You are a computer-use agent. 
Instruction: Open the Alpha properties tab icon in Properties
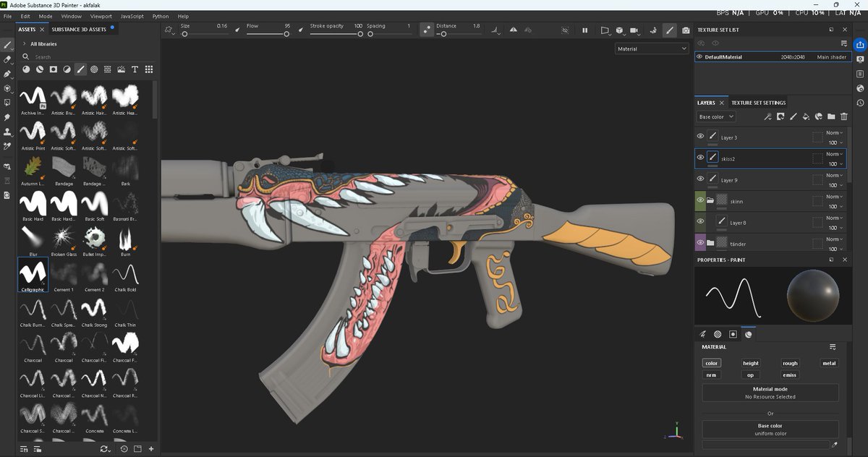(718, 334)
